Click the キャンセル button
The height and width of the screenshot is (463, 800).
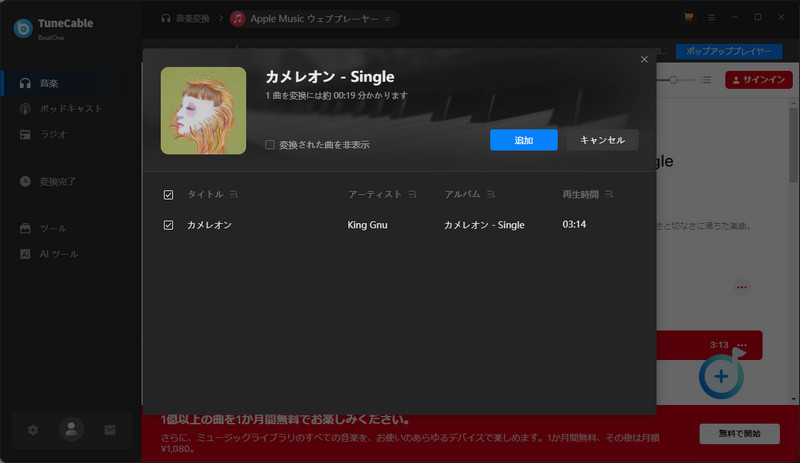(602, 140)
